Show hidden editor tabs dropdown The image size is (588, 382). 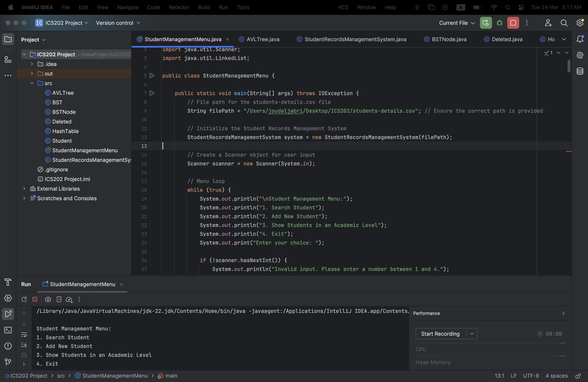pos(564,39)
